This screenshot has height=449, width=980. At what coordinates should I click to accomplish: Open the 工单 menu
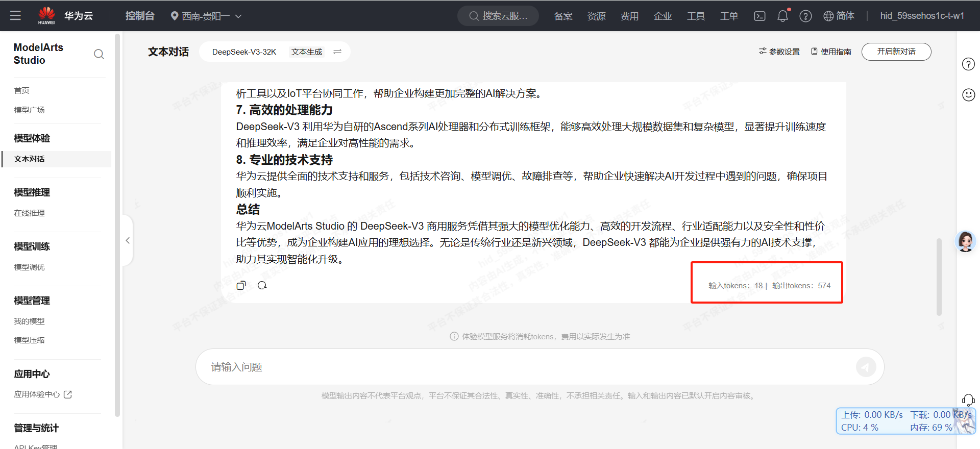point(729,16)
